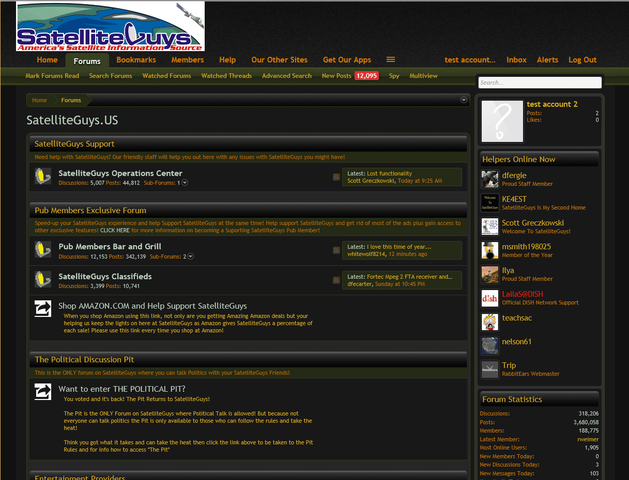This screenshot has height=480, width=629.
Task: Open the Spy link
Action: [394, 76]
